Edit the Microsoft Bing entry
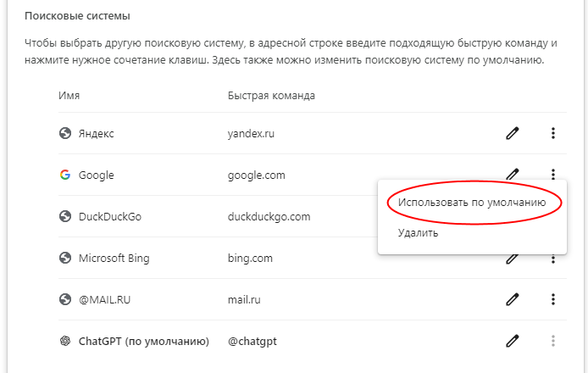This screenshot has height=373, width=588. [513, 259]
